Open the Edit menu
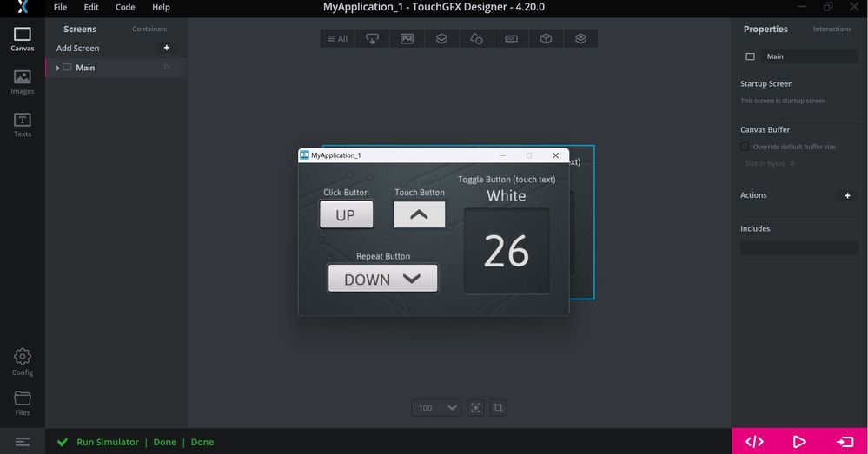Viewport: 868px width, 454px height. 91,7
